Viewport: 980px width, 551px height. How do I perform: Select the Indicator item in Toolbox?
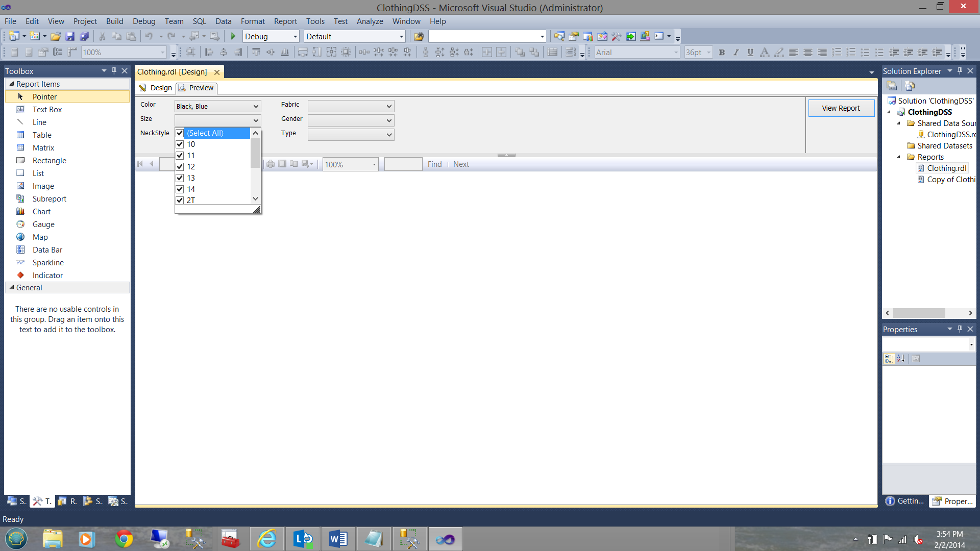(47, 275)
